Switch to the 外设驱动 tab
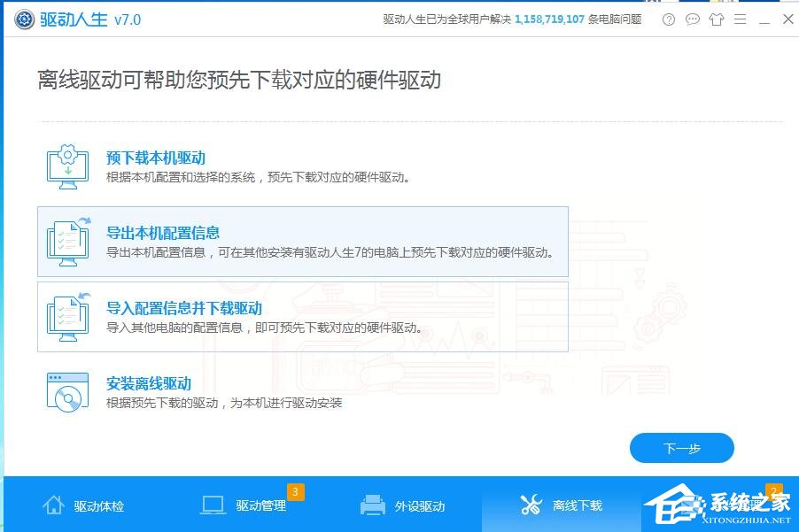 [x=403, y=505]
